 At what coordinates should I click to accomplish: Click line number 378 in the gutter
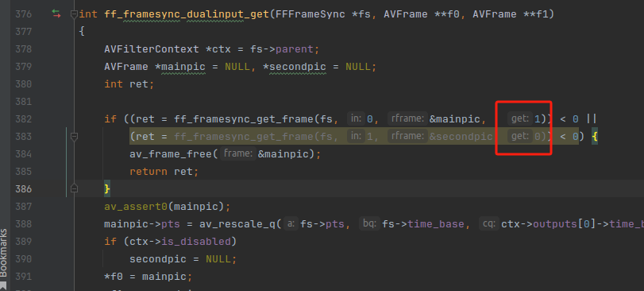coord(23,49)
